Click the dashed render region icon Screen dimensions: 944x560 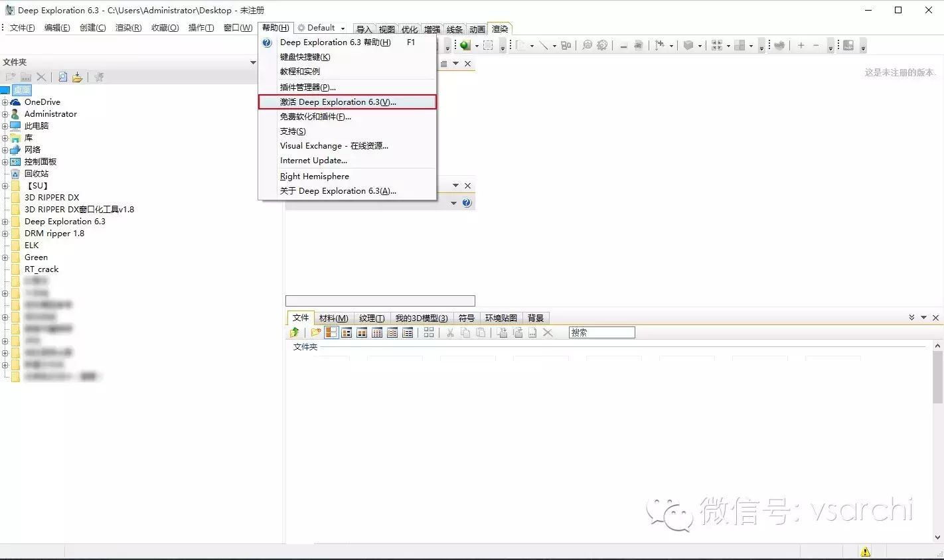(x=488, y=45)
